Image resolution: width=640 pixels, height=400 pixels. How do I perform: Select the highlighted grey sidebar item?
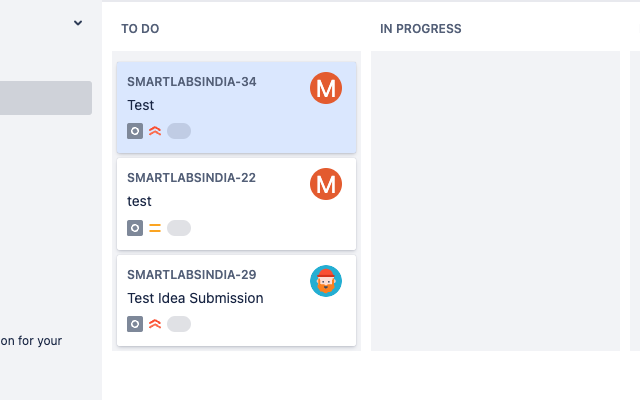[46, 98]
